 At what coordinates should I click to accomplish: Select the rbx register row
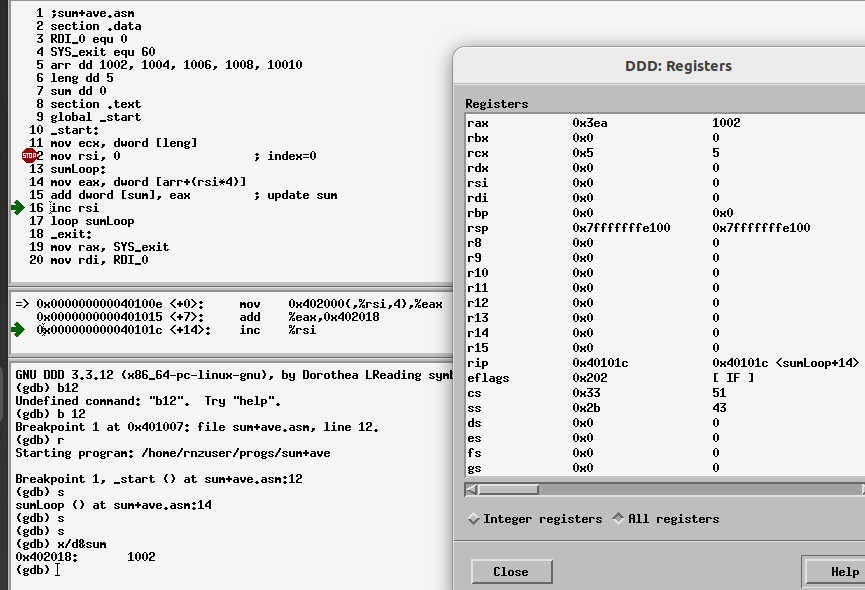coord(665,138)
